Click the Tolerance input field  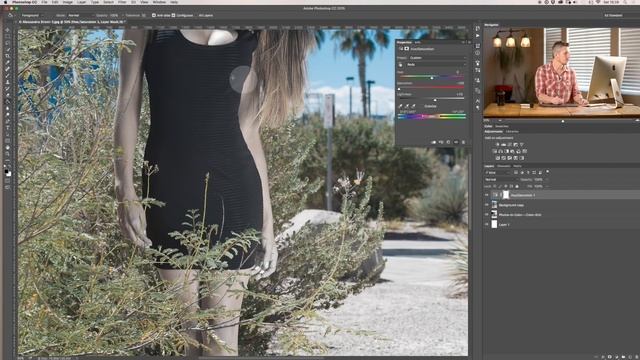coord(143,15)
